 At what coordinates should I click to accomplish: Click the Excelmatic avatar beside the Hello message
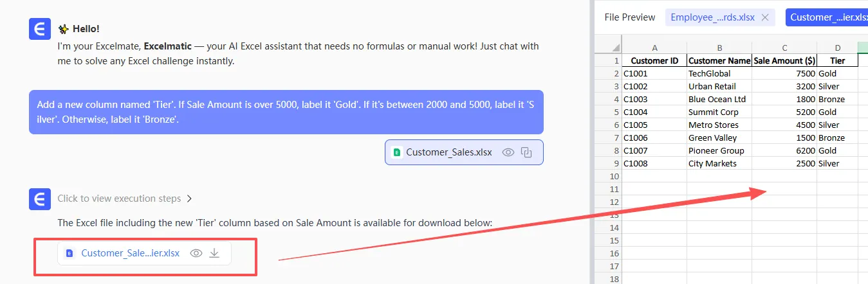click(x=40, y=30)
